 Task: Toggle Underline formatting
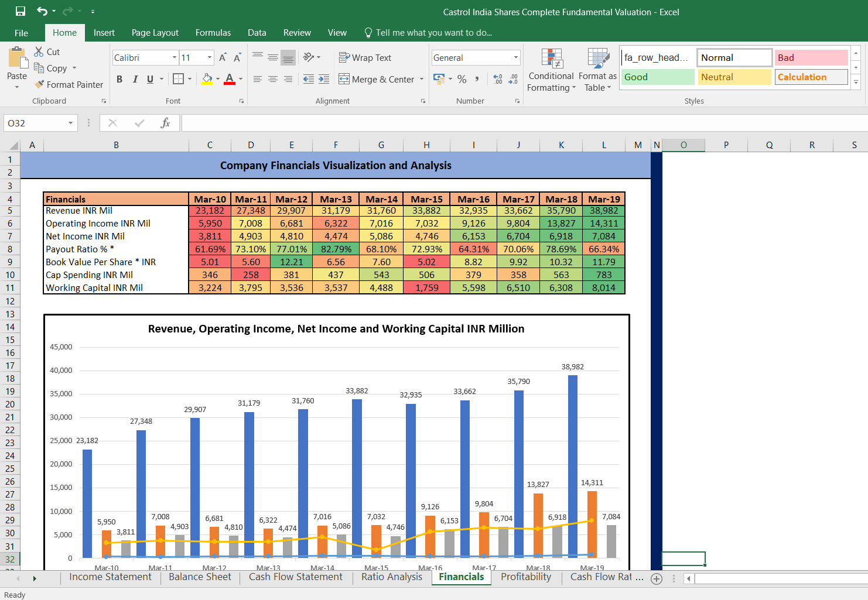click(150, 79)
